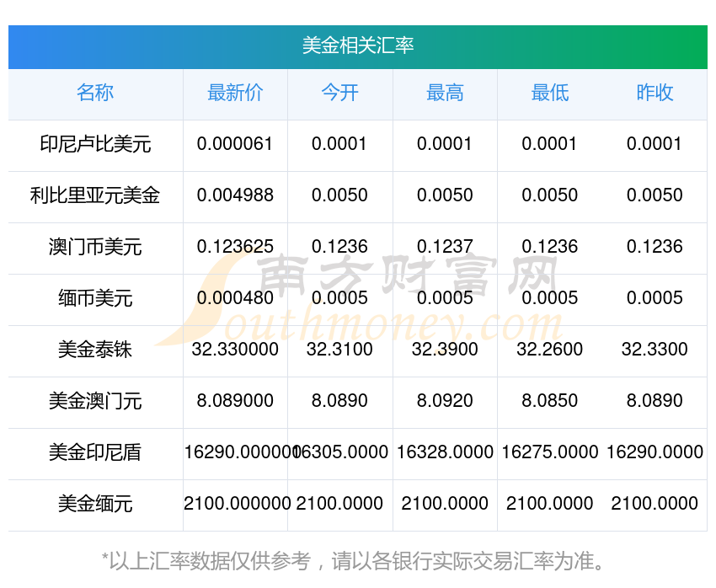
Task: Click the 最高 column header
Action: click(445, 93)
